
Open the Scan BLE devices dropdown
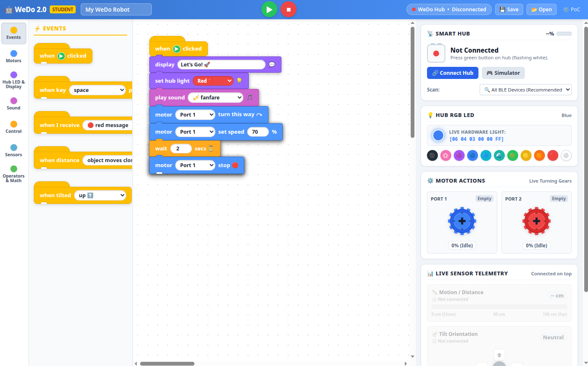tap(526, 89)
